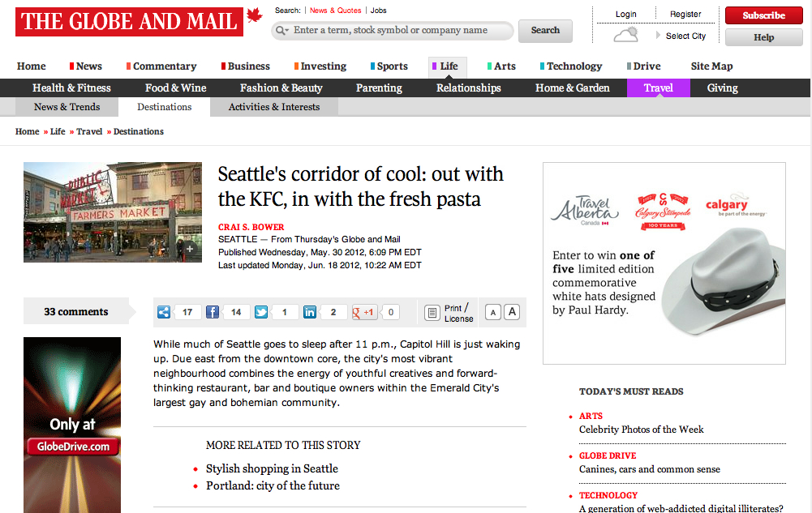Click the GLOBE DRIVE category label
Image resolution: width=812 pixels, height=513 pixels.
click(x=608, y=455)
